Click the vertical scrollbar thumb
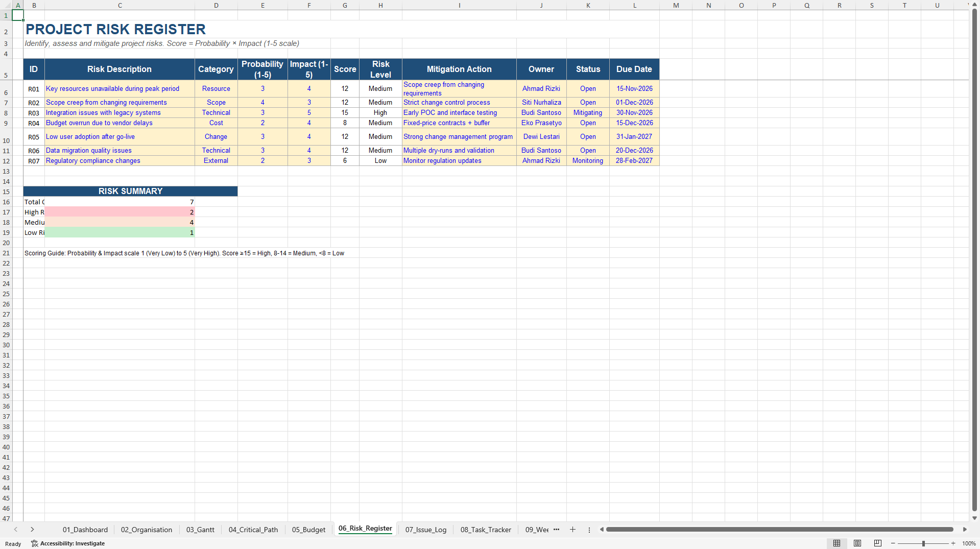980x549 pixels. [974, 260]
